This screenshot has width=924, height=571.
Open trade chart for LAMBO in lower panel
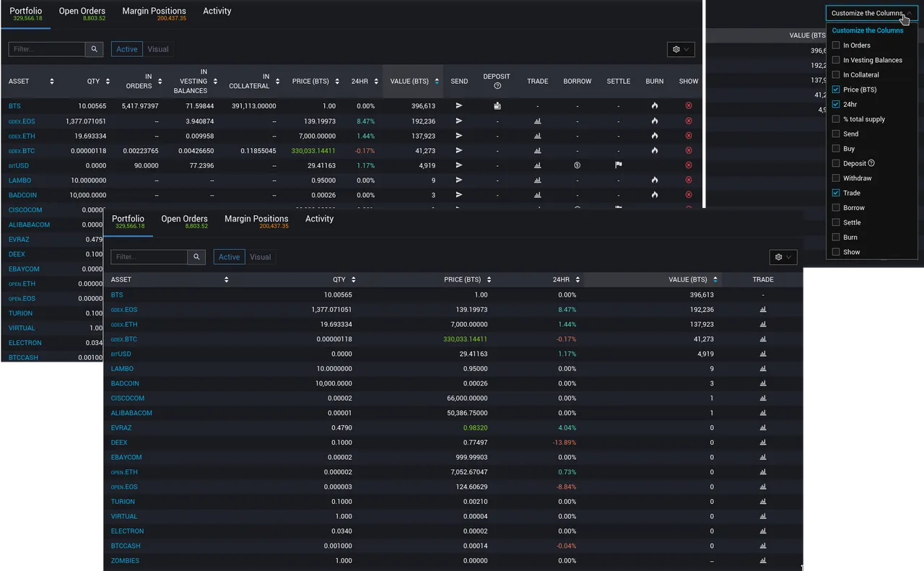(763, 369)
